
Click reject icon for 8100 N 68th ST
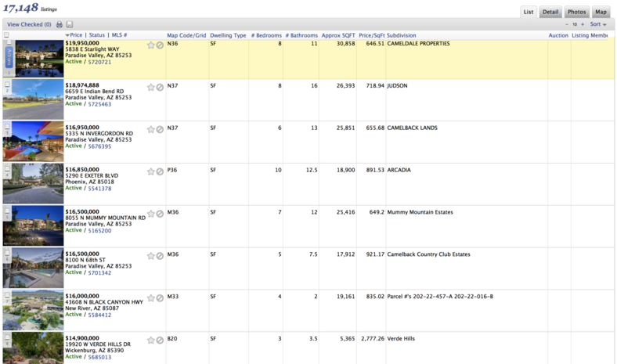(160, 256)
